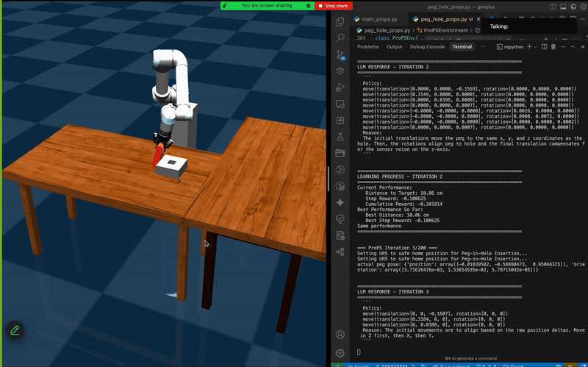This screenshot has width=588, height=367.
Task: Click 'LEARNING PROGRESS – ITERATION 2' heading
Action: 400,177
